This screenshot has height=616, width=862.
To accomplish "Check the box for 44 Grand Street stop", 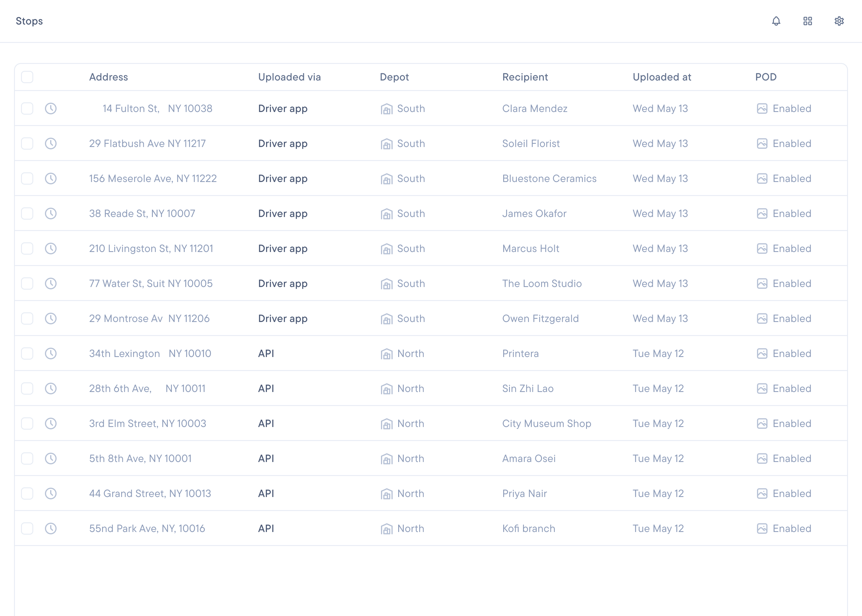I will click(27, 494).
